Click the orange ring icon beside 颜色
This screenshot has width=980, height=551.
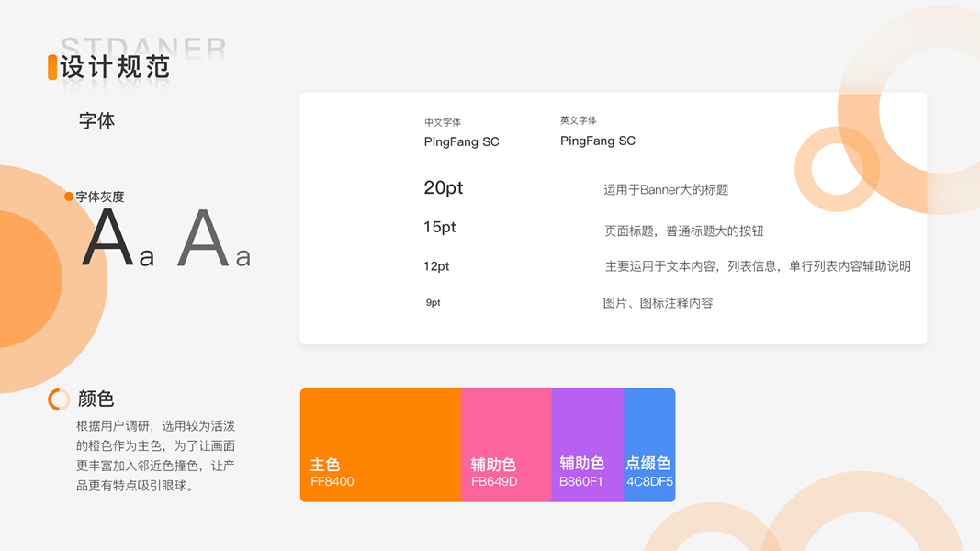[x=59, y=399]
